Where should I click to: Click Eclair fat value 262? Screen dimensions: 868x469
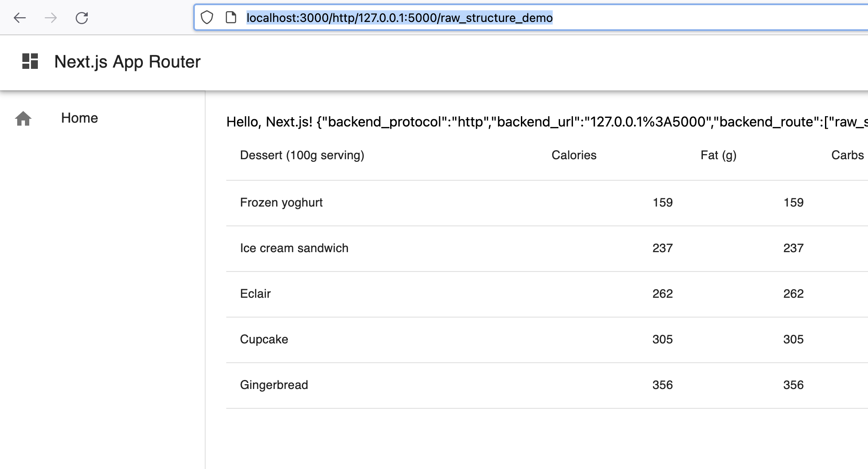pos(794,294)
